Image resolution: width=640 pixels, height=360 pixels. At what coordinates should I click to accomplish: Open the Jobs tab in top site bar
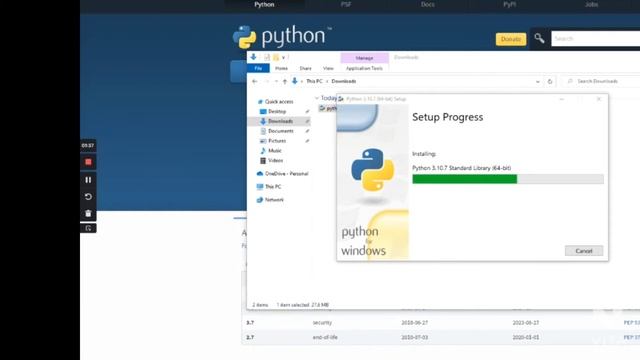click(x=591, y=4)
